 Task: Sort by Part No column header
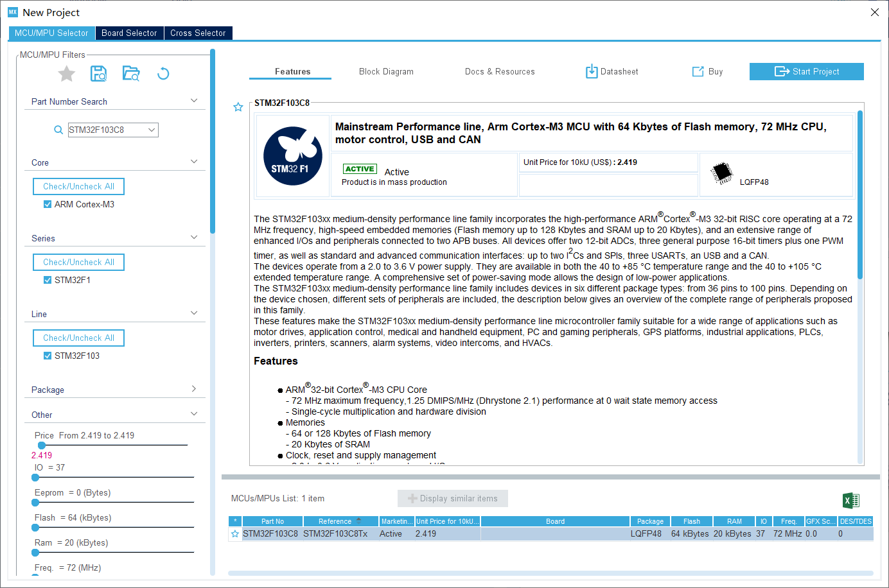272,521
